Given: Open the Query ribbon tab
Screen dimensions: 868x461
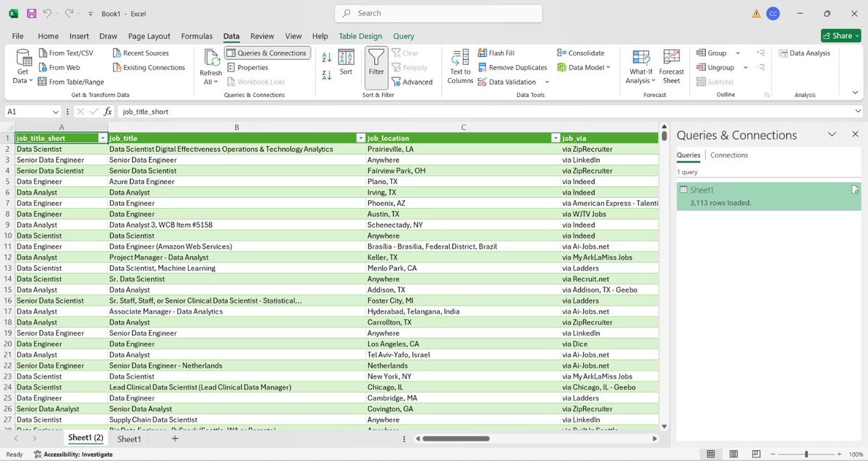Looking at the screenshot, I should coord(404,36).
